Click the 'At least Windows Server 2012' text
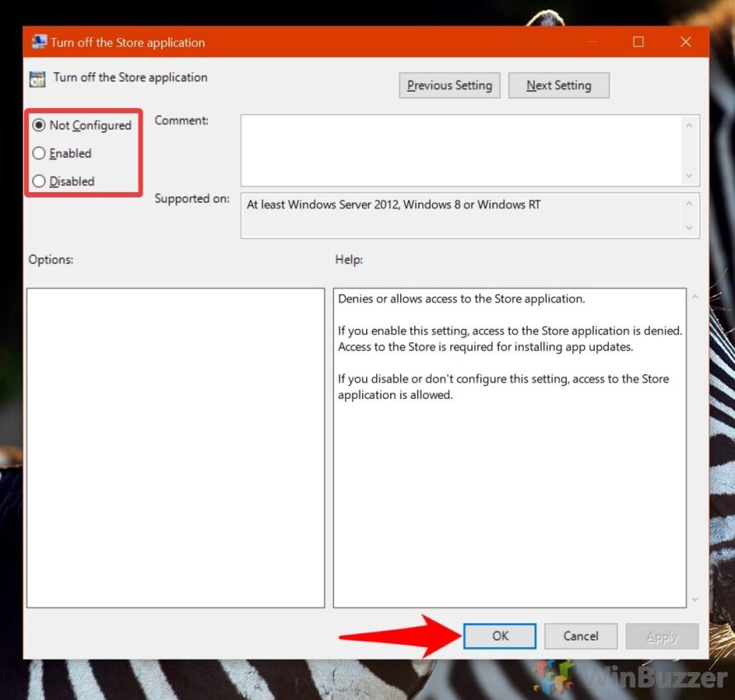 [393, 204]
